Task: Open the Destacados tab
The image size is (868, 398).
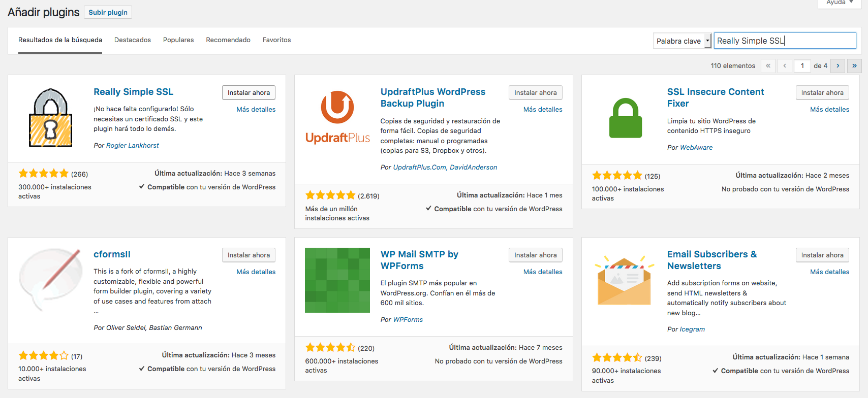Action: tap(133, 40)
